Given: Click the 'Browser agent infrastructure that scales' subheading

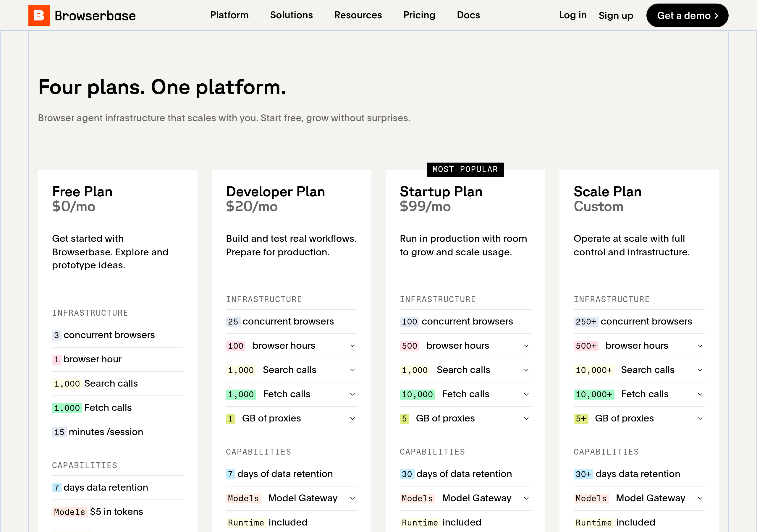Looking at the screenshot, I should pos(224,118).
